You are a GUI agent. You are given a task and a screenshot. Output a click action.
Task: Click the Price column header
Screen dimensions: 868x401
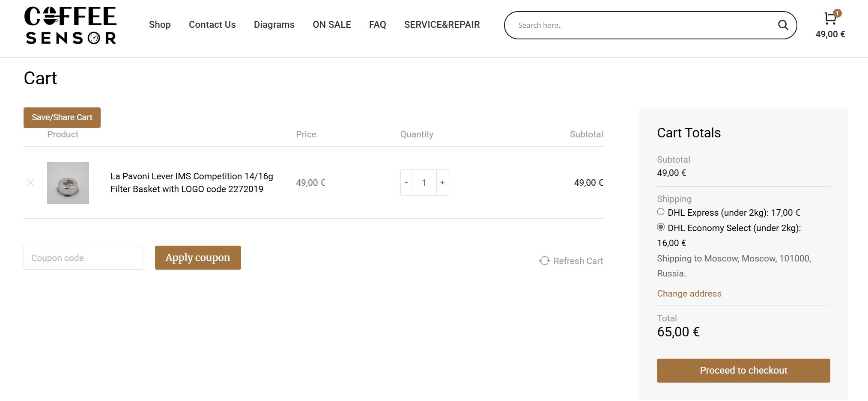point(306,134)
